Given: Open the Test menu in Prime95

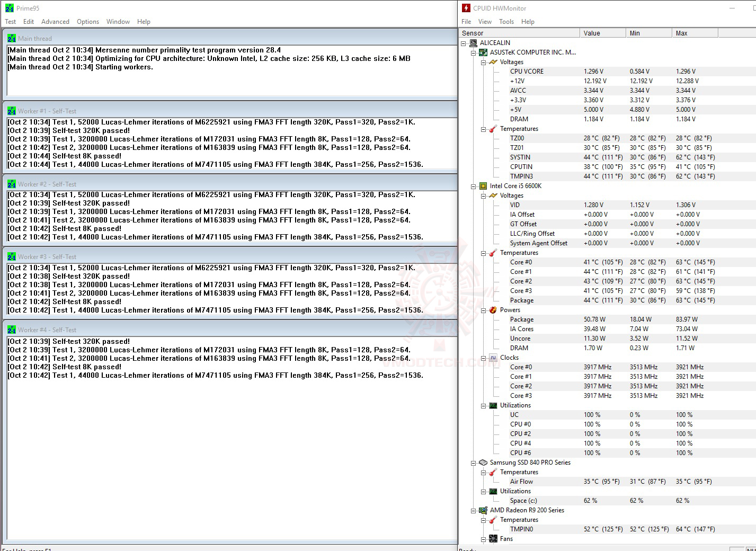Looking at the screenshot, I should [11, 22].
